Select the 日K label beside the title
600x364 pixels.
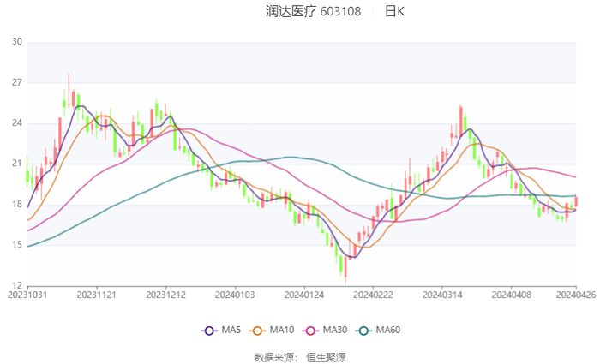pos(394,11)
